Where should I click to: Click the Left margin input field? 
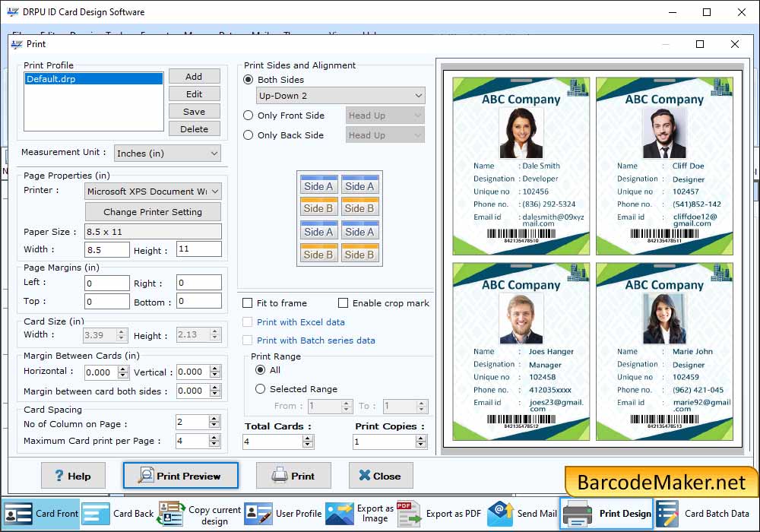107,283
